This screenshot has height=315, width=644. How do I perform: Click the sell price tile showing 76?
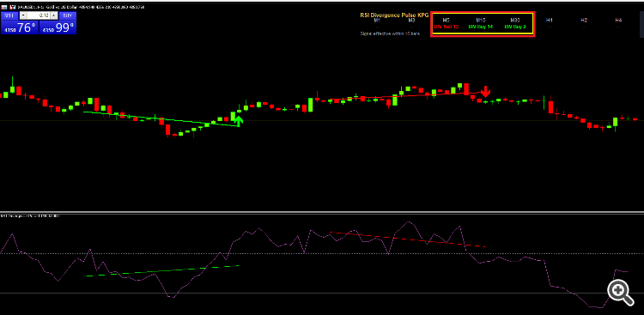[20, 27]
